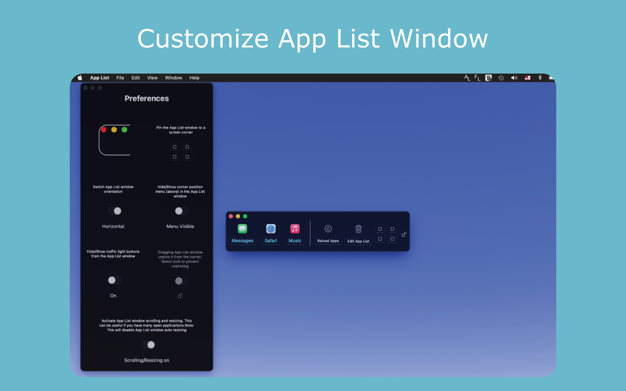Select top-left corner square in Preferences

coord(174,147)
